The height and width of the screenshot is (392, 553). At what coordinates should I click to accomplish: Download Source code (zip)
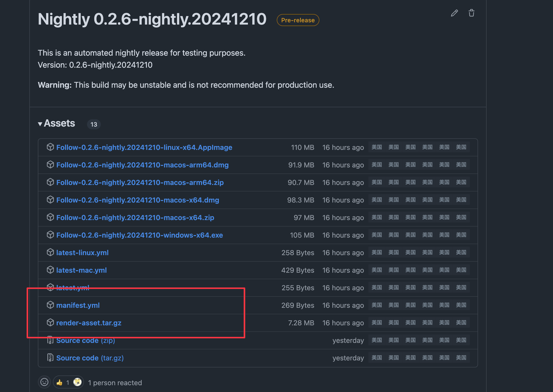(85, 340)
